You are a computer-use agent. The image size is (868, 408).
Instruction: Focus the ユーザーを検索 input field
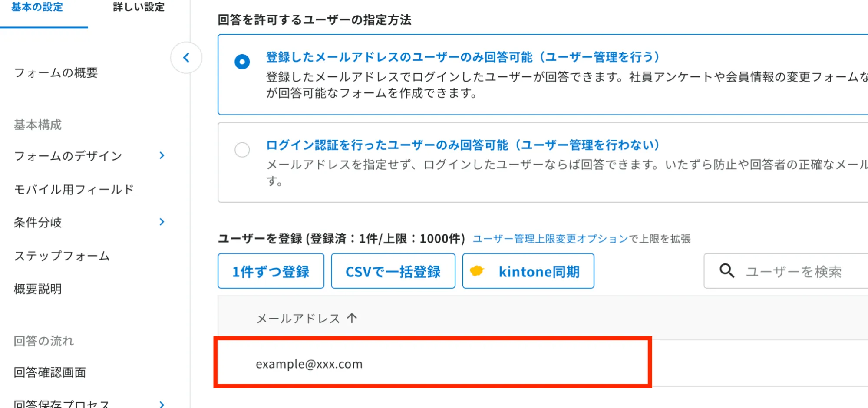click(786, 271)
